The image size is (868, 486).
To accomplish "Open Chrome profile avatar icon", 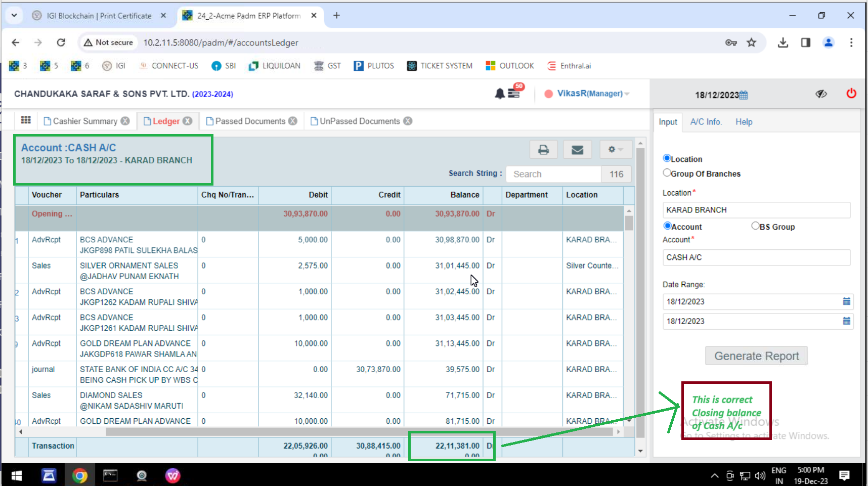I will (x=828, y=42).
